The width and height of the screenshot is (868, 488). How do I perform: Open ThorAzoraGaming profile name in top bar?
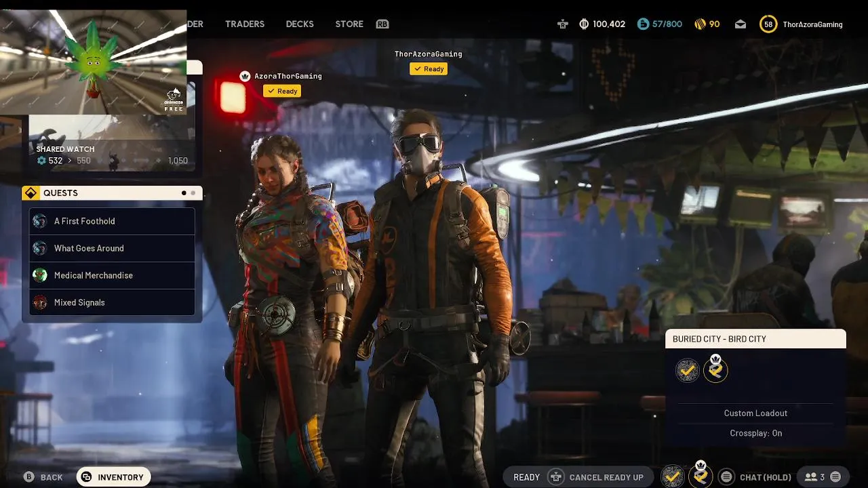coord(812,24)
